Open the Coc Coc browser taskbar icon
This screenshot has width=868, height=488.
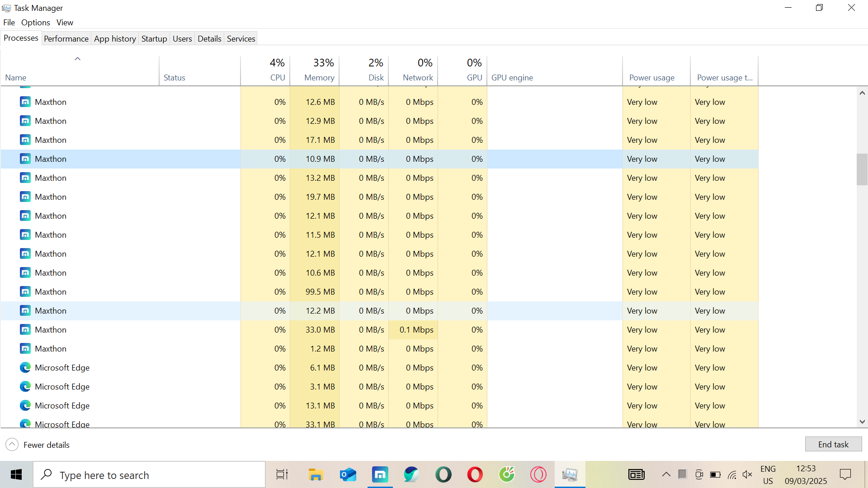click(507, 475)
